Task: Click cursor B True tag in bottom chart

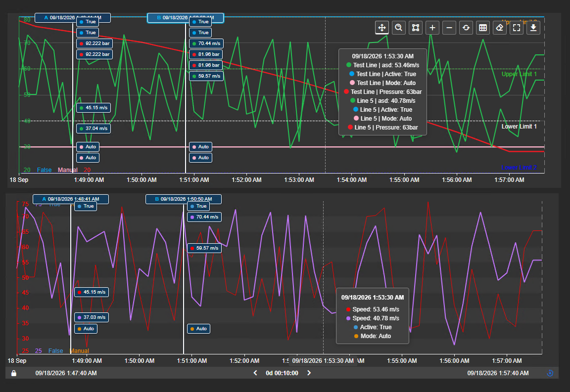Action: pos(198,206)
